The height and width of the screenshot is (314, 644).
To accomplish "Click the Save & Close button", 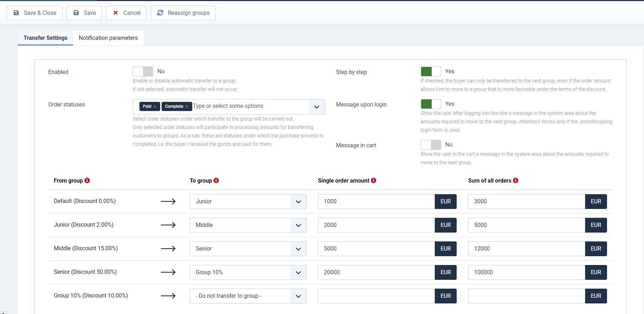I will [35, 13].
